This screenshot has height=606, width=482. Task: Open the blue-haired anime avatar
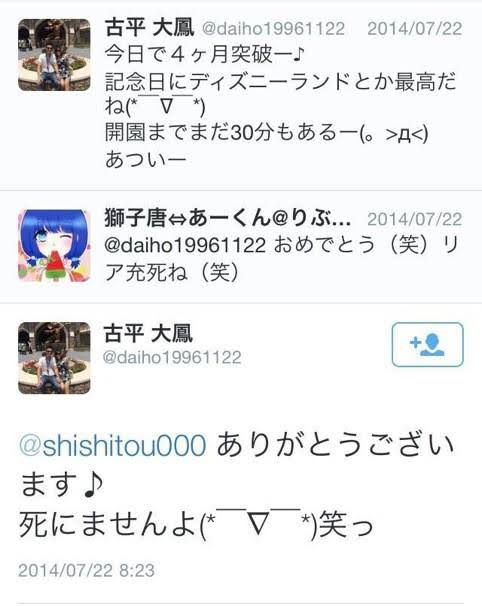pos(54,245)
